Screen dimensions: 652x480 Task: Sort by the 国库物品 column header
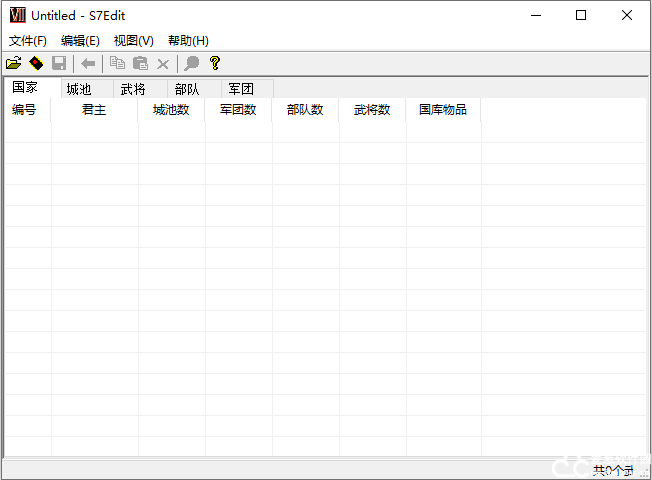(442, 110)
